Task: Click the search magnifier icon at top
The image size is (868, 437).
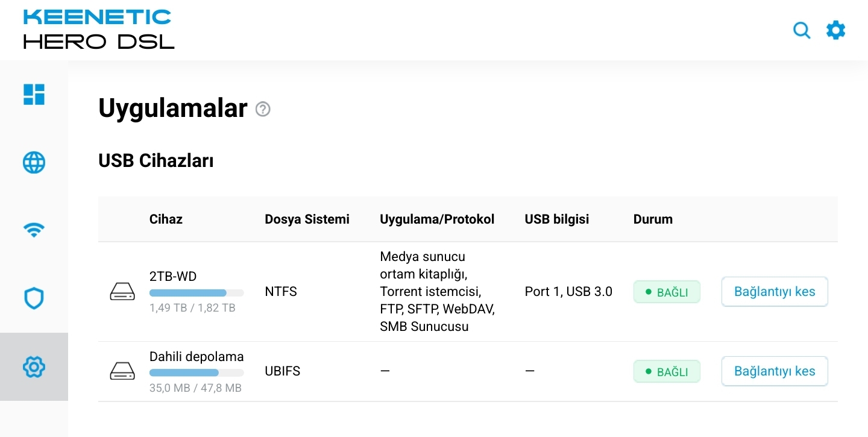Action: 802,30
